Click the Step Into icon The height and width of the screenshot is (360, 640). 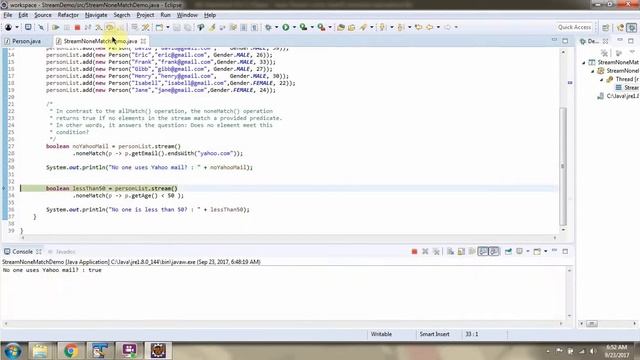99,27
